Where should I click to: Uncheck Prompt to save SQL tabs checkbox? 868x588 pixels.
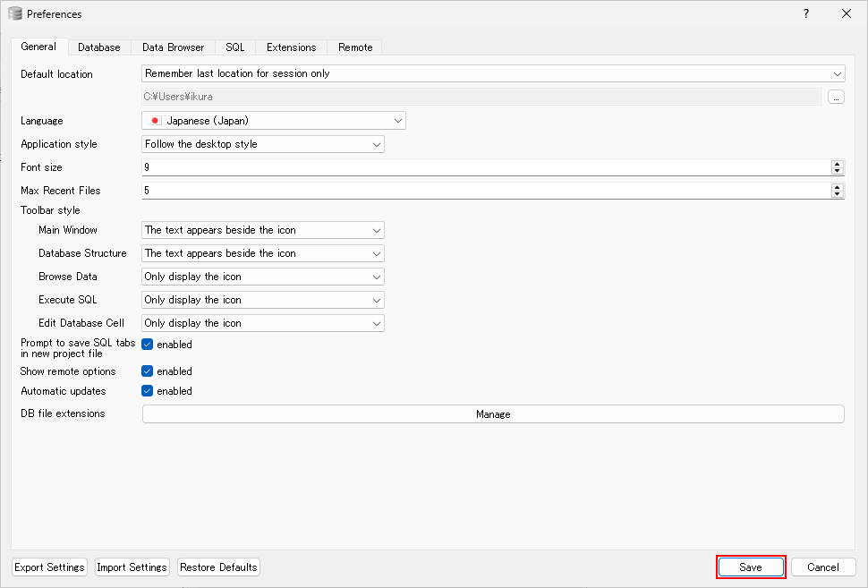pyautogui.click(x=148, y=345)
